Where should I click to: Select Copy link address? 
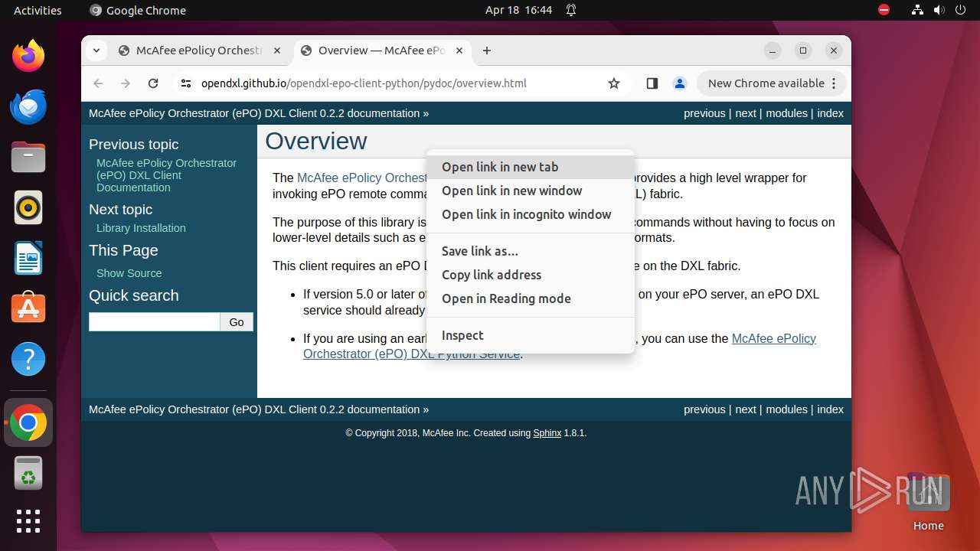(x=531, y=275)
